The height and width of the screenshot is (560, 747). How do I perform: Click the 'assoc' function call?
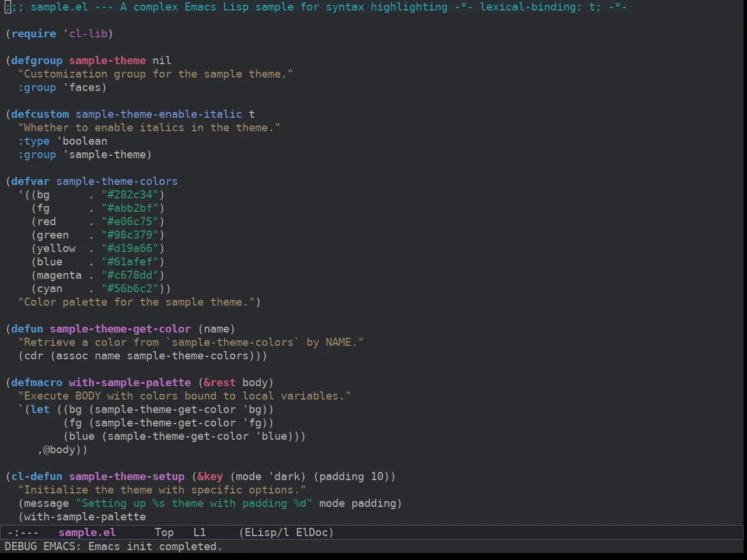72,356
